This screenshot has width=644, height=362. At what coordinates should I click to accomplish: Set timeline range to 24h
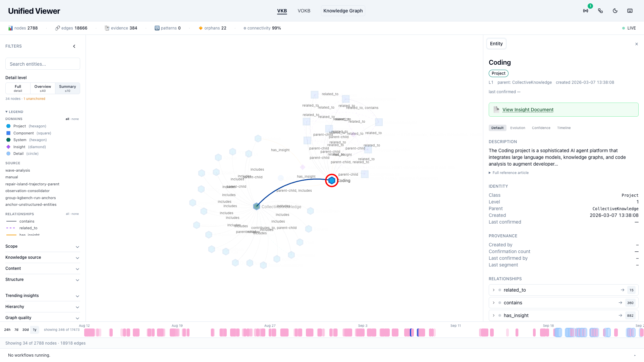coord(7,330)
